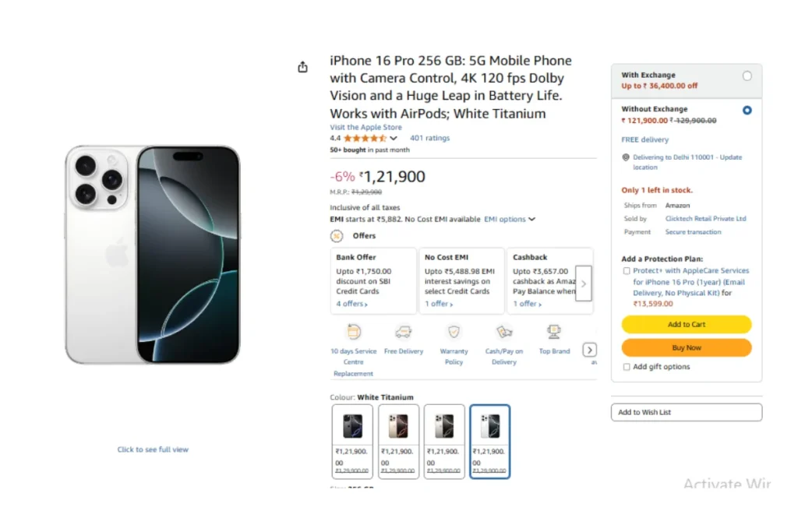Image resolution: width=798 pixels, height=532 pixels.
Task: Tick the Protect+ AppleCare checkbox
Action: (x=627, y=271)
